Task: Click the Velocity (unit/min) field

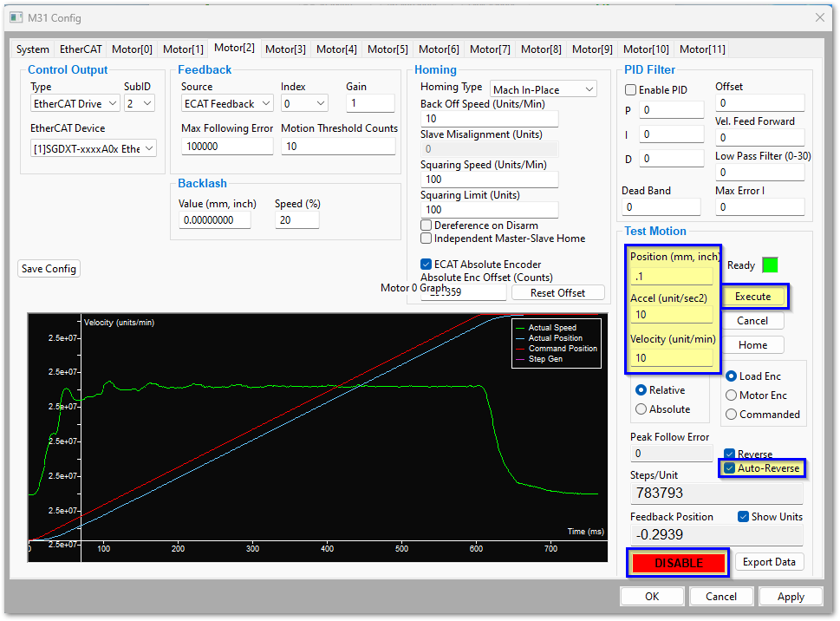Action: [x=671, y=358]
